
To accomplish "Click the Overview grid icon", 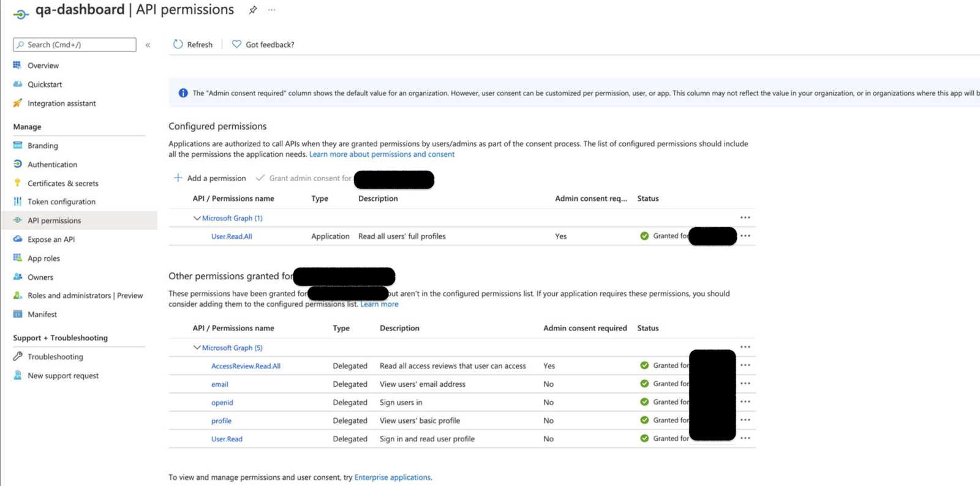I will (x=17, y=65).
